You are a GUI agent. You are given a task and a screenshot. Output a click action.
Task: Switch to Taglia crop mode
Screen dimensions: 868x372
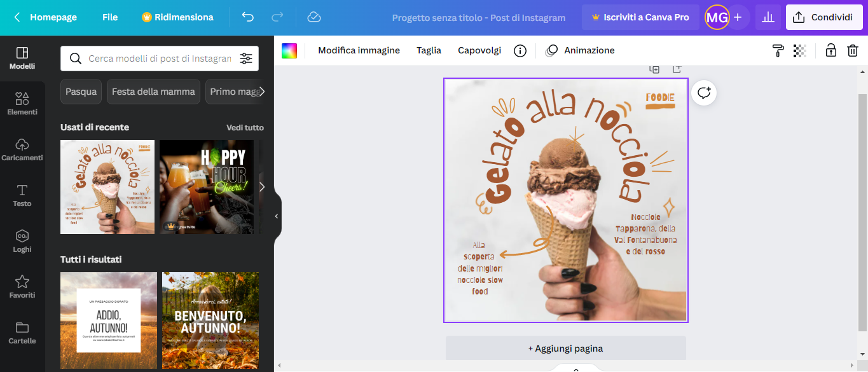[x=429, y=50]
